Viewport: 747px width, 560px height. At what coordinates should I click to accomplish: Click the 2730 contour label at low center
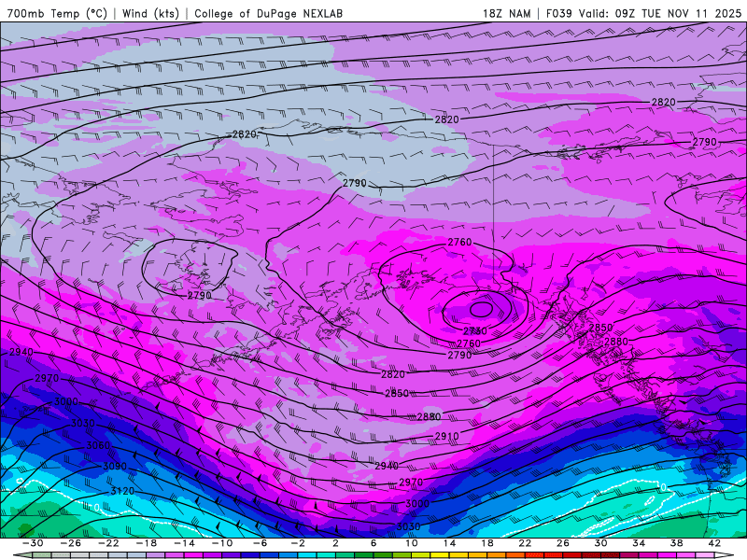coord(475,331)
